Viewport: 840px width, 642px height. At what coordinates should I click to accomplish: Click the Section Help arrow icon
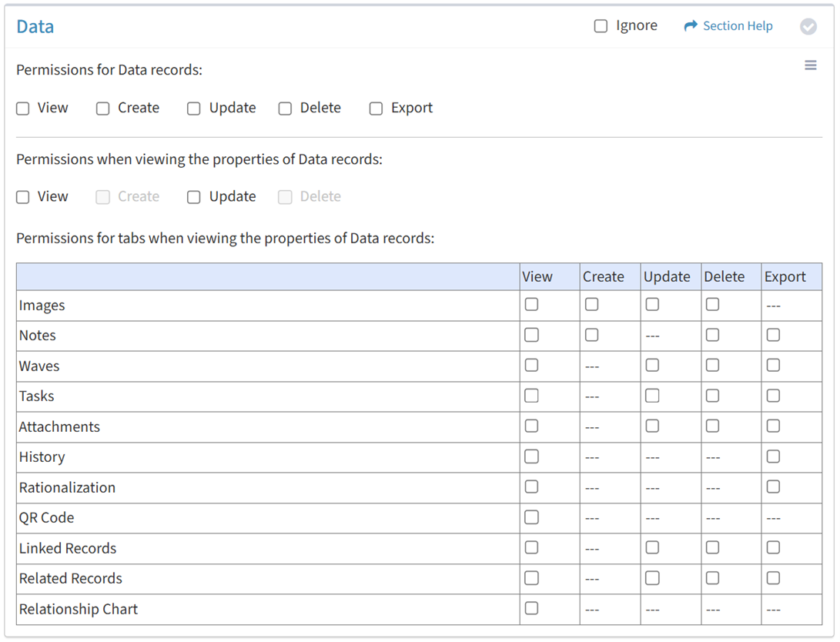(690, 26)
